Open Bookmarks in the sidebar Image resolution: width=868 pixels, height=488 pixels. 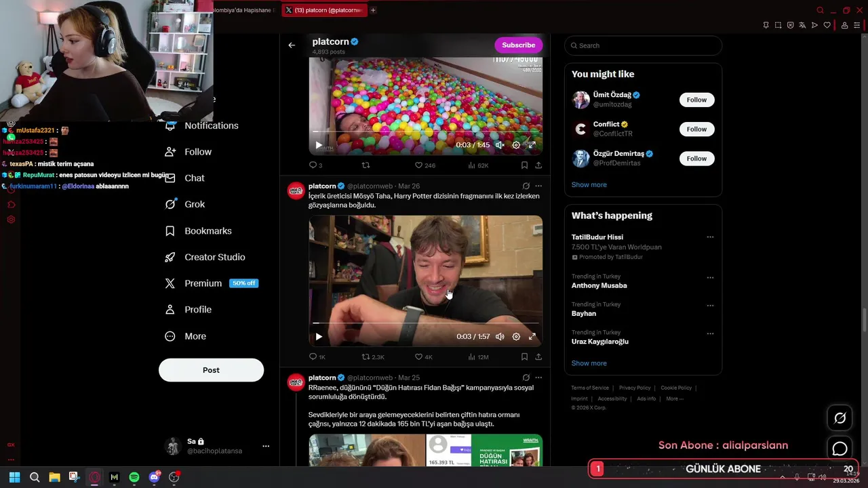(198, 230)
